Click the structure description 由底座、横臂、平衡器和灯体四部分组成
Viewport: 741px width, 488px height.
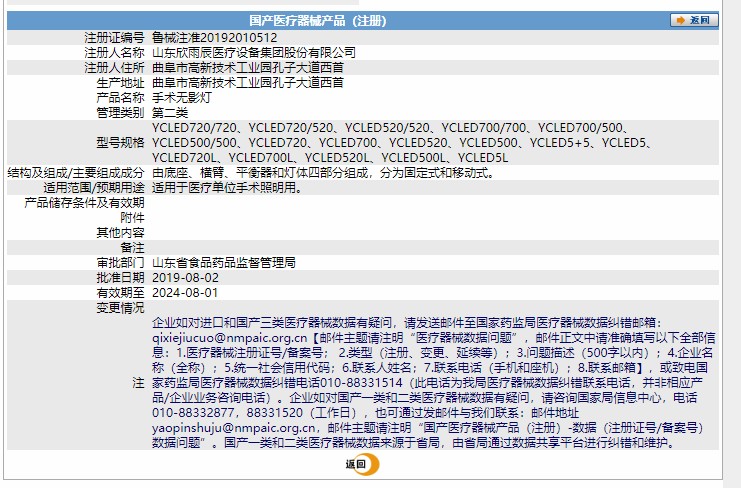(x=259, y=173)
